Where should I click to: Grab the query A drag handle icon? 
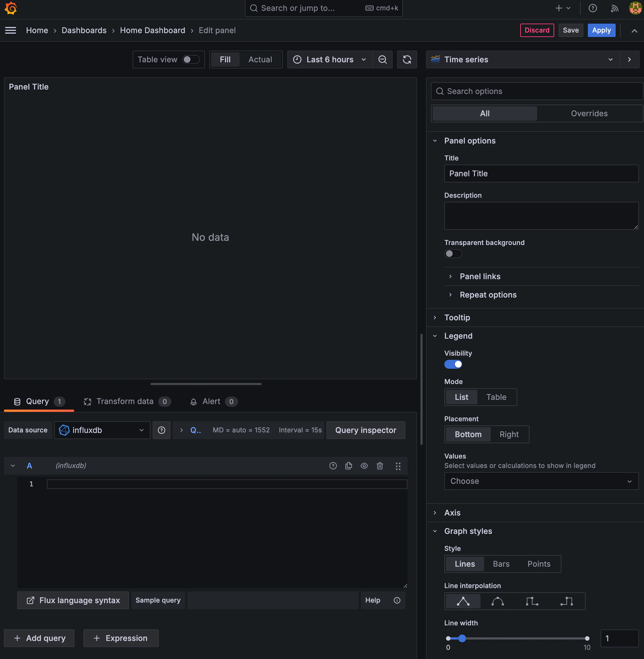pos(398,466)
